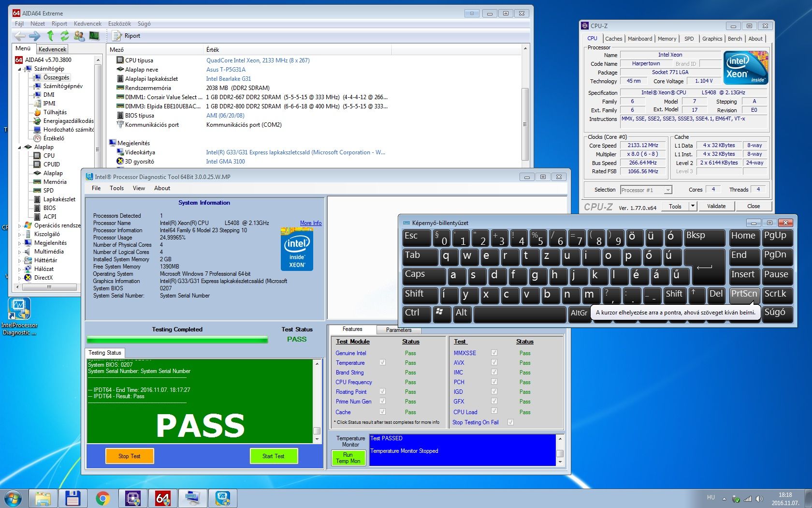Toggle the Cache test checkbox

click(383, 412)
